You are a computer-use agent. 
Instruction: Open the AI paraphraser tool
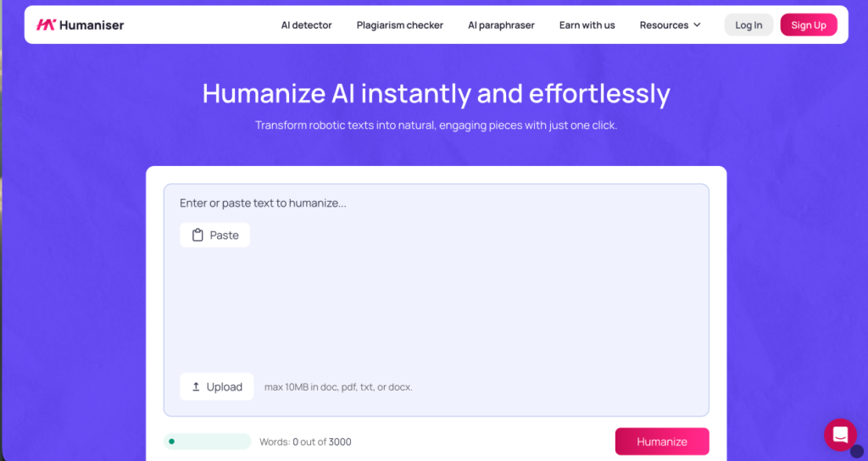click(501, 25)
